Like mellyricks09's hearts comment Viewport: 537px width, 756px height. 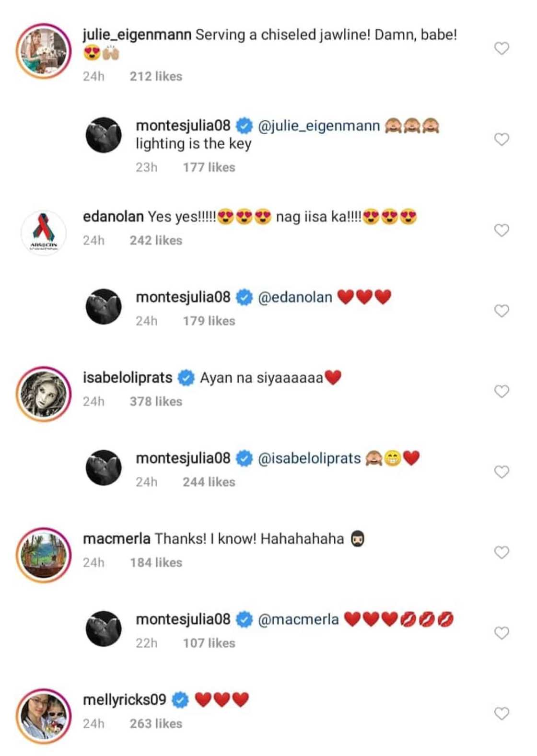click(502, 713)
